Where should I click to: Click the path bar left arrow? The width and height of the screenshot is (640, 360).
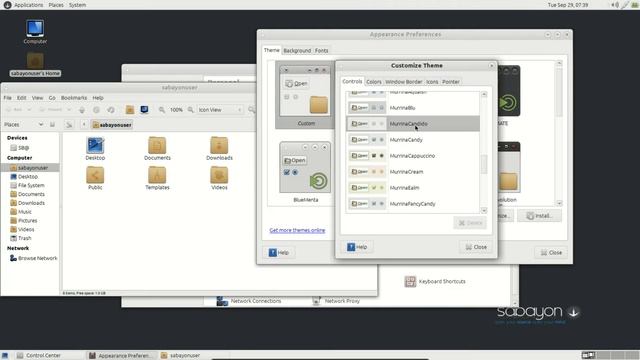pyautogui.click(x=84, y=124)
